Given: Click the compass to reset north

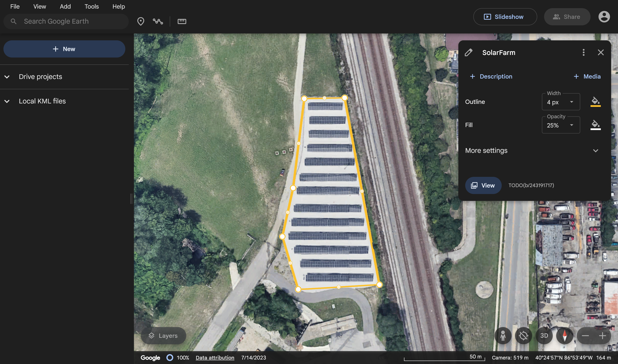Looking at the screenshot, I should [565, 335].
